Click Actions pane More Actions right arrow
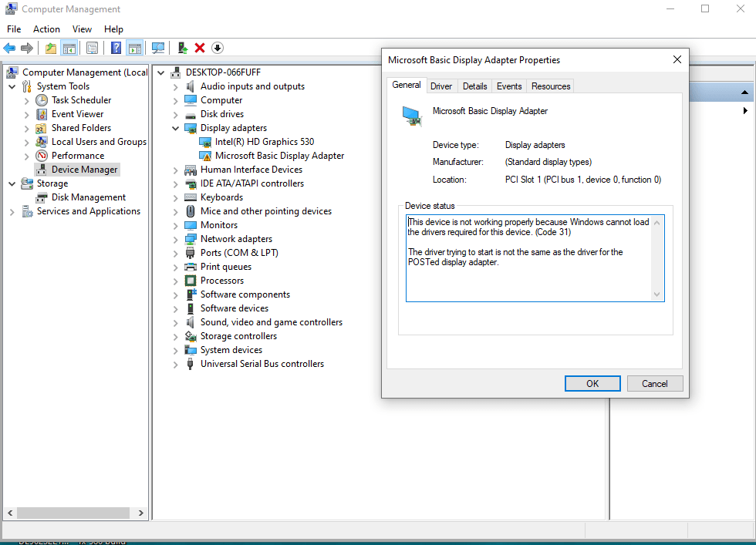 (x=745, y=111)
